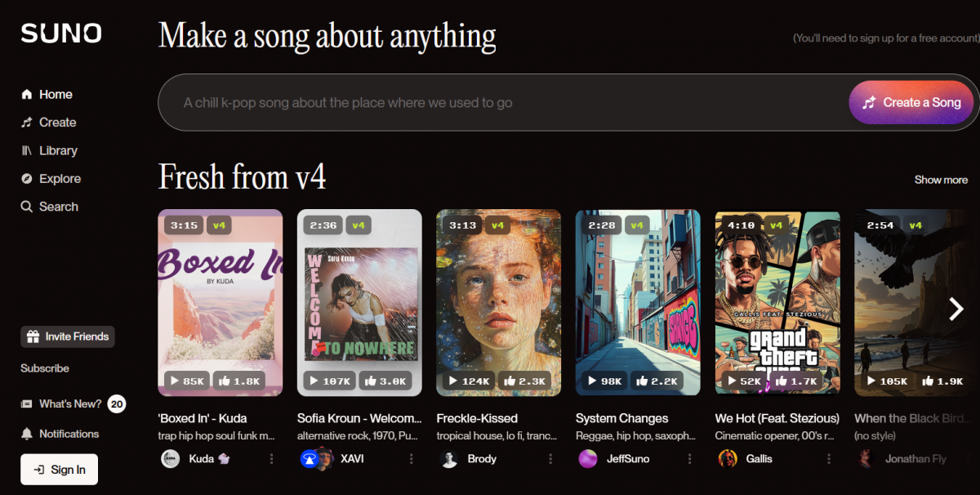Click the Create a Song button
Image resolution: width=980 pixels, height=495 pixels.
911,102
